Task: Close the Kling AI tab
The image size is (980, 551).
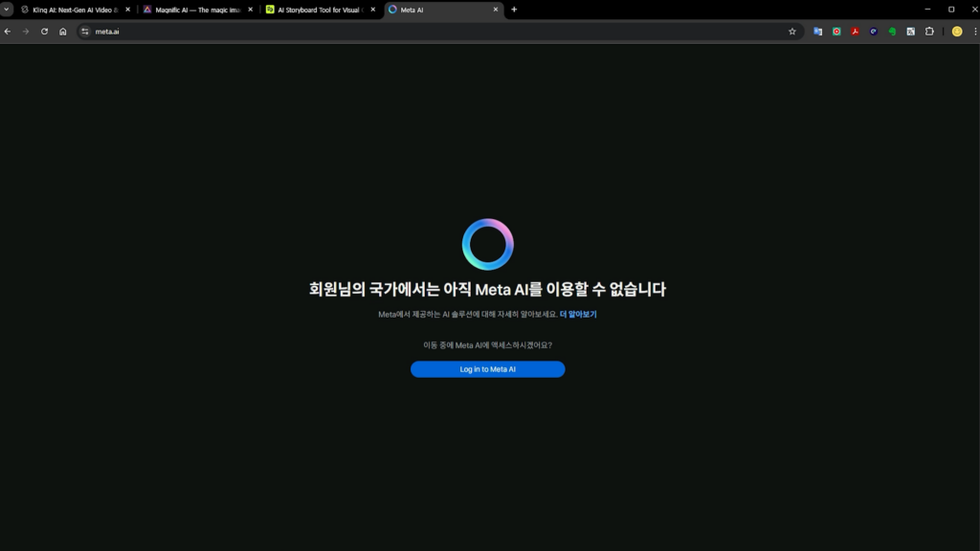Action: [127, 10]
